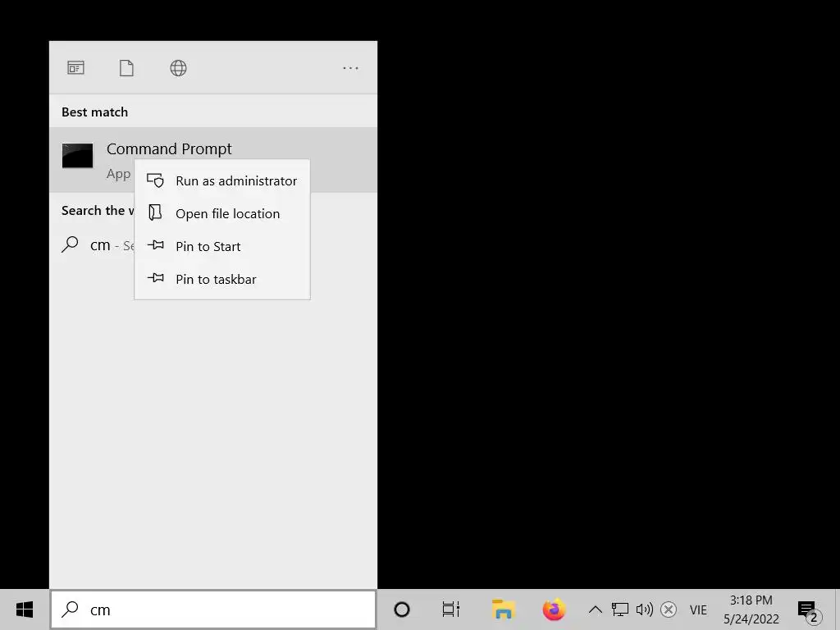Choose Pin to taskbar
This screenshot has height=630, width=840.
(222, 279)
